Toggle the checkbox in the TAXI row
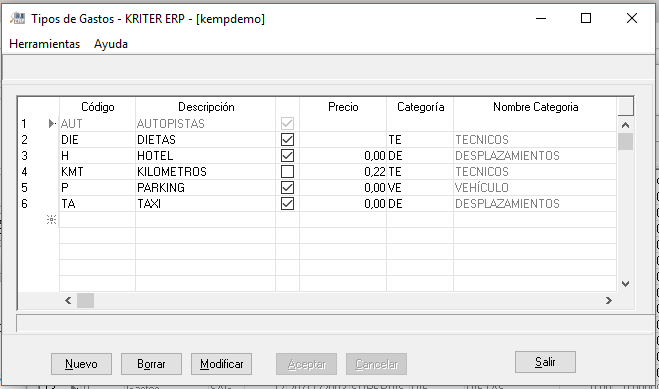The width and height of the screenshot is (659, 389). click(287, 203)
